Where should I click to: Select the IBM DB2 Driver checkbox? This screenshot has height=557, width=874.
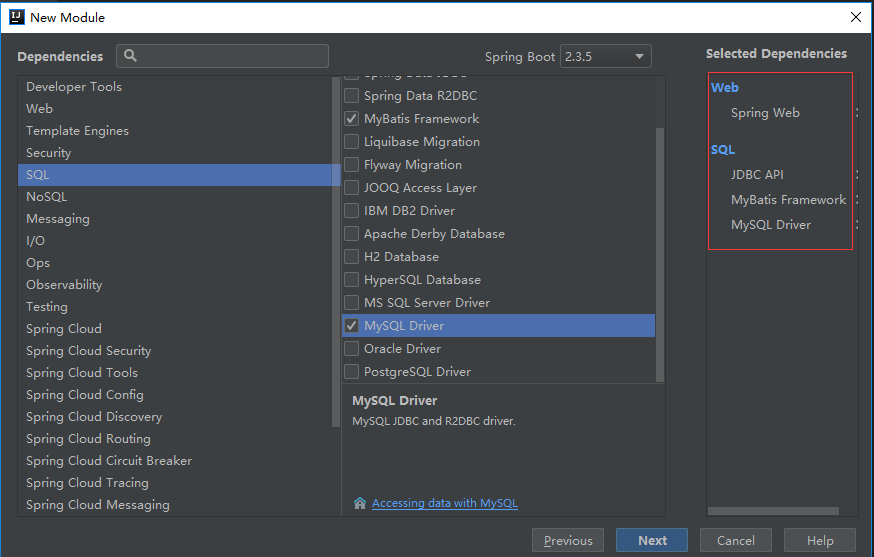(351, 211)
